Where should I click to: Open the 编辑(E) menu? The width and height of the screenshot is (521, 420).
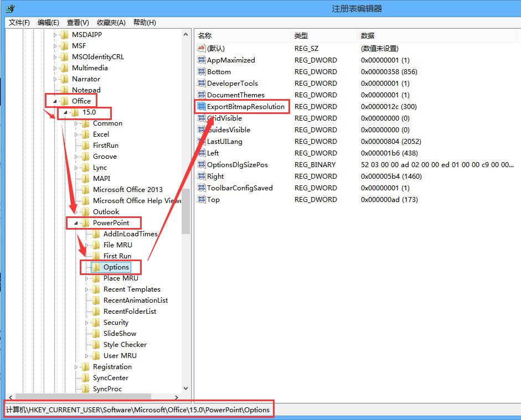point(48,23)
